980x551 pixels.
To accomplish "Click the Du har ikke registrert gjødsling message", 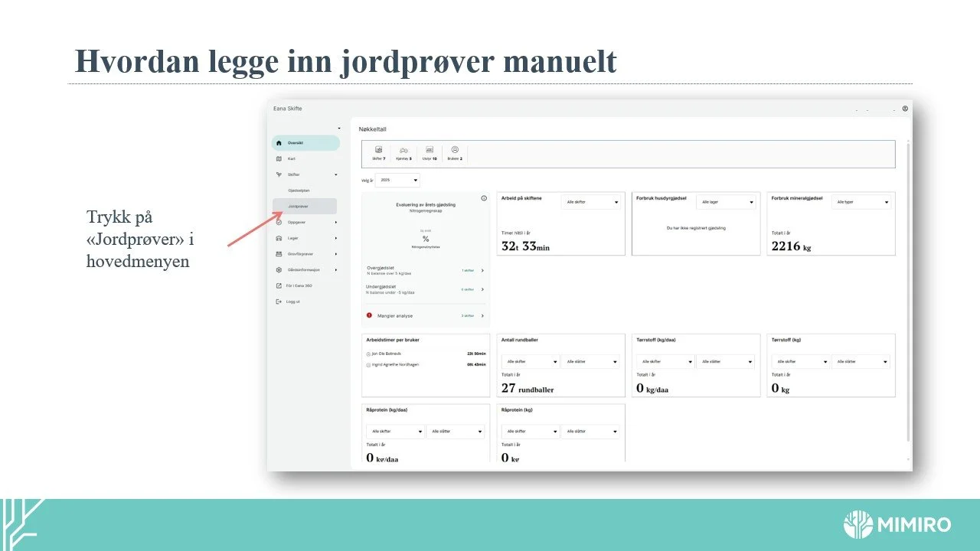I will click(x=697, y=228).
